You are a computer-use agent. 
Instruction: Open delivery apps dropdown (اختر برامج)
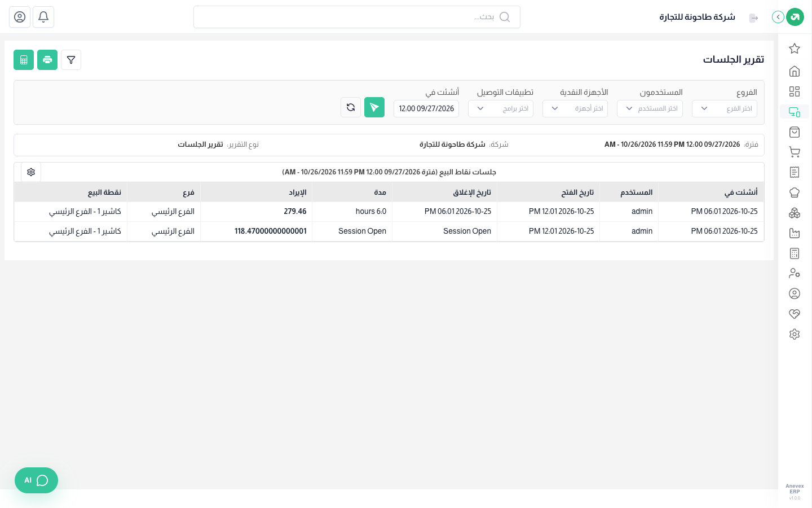click(x=501, y=108)
